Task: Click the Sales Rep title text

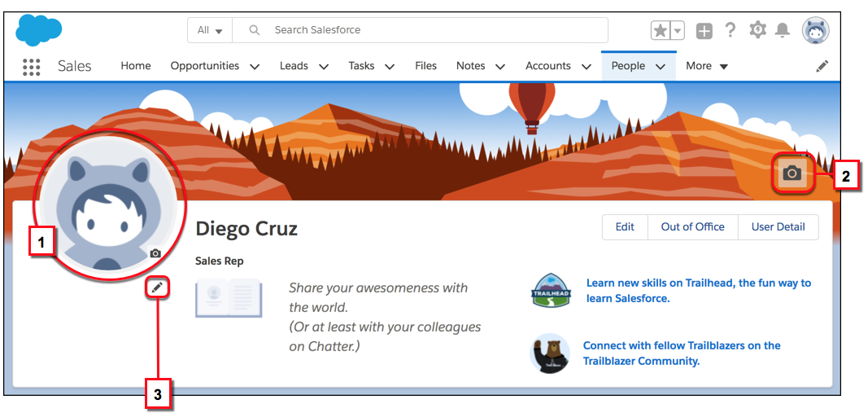Action: [219, 261]
